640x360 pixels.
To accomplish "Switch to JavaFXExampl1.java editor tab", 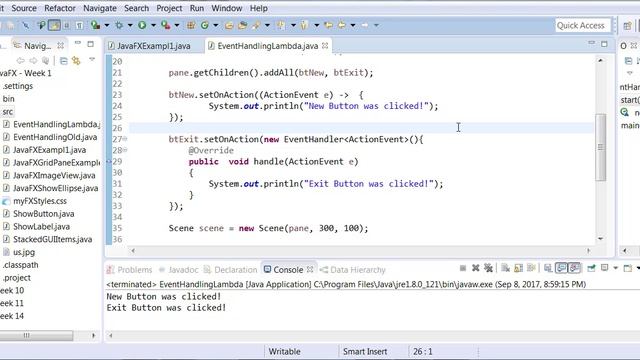I will click(x=153, y=46).
